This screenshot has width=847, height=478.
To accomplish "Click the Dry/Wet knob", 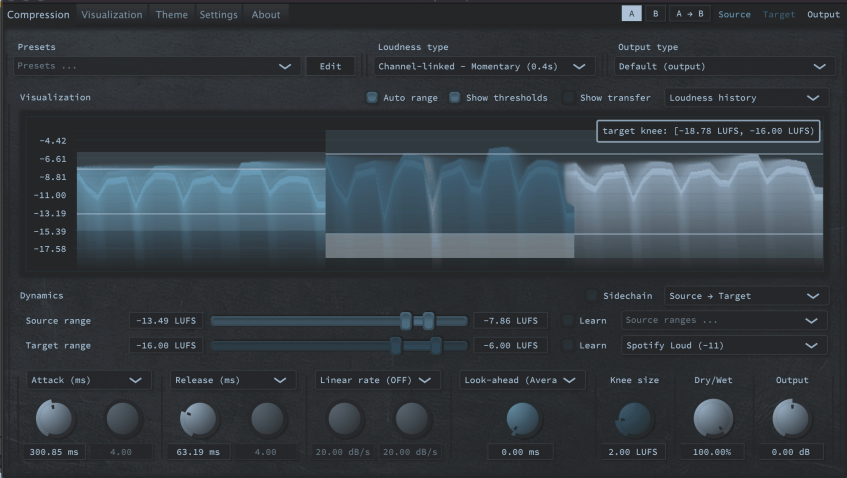I will pyautogui.click(x=713, y=418).
